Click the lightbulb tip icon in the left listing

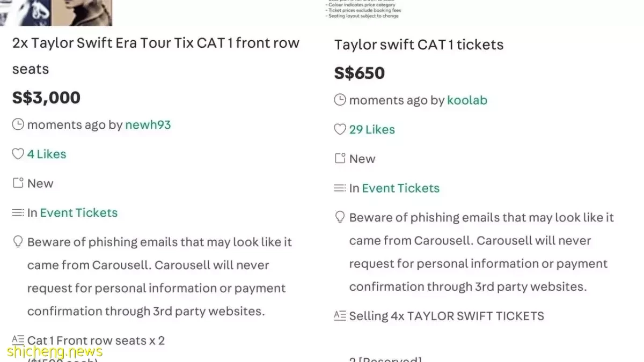click(x=18, y=242)
